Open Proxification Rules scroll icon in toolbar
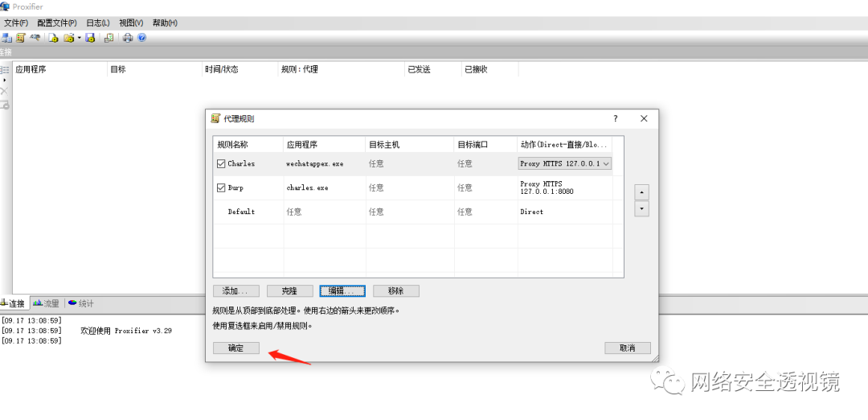The height and width of the screenshot is (420, 868). [21, 38]
